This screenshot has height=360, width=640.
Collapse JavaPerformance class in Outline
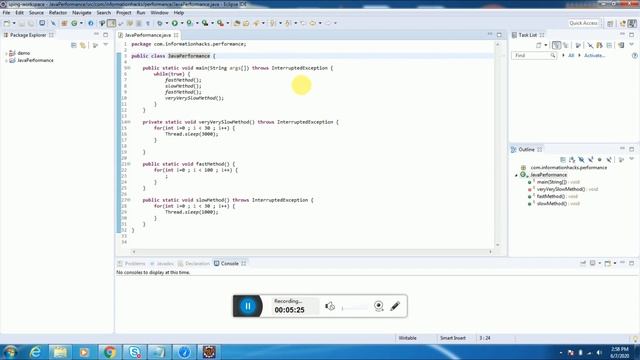coord(516,175)
